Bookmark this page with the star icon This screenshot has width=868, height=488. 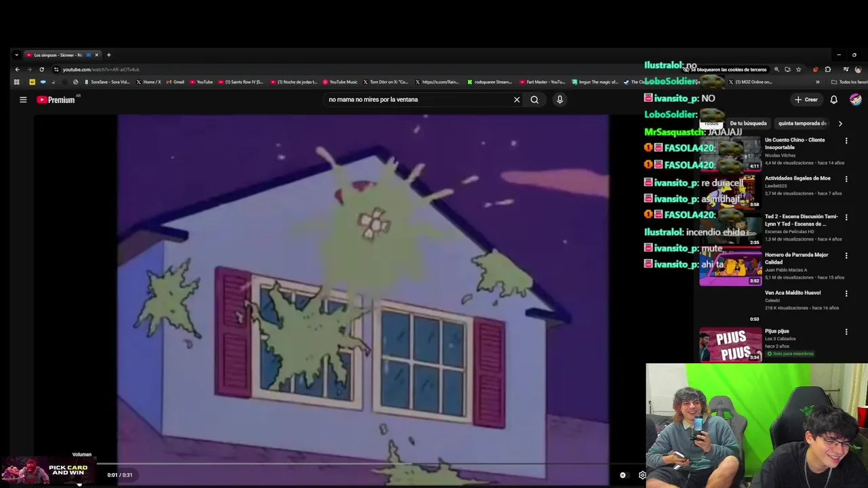tap(798, 69)
